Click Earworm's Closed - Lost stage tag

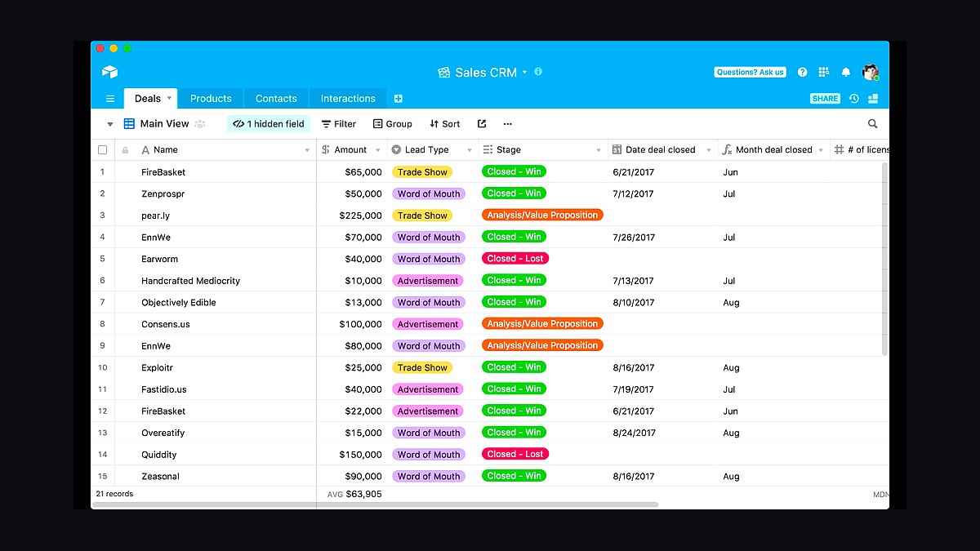515,259
